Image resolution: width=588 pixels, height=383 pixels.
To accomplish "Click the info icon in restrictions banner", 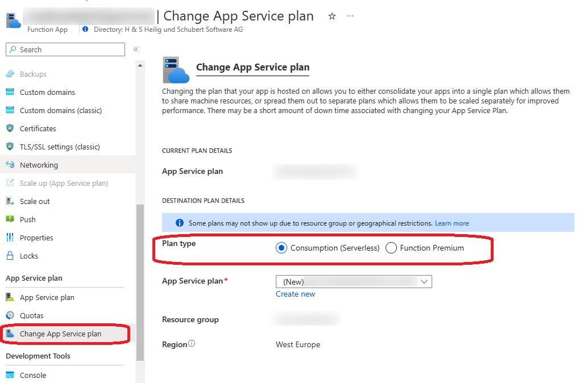I will coord(180,223).
